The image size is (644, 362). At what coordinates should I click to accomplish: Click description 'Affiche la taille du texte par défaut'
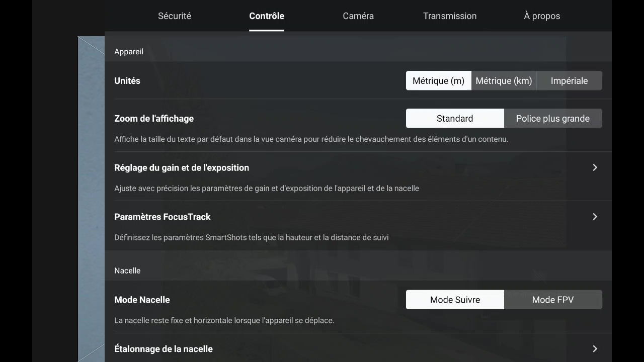311,139
